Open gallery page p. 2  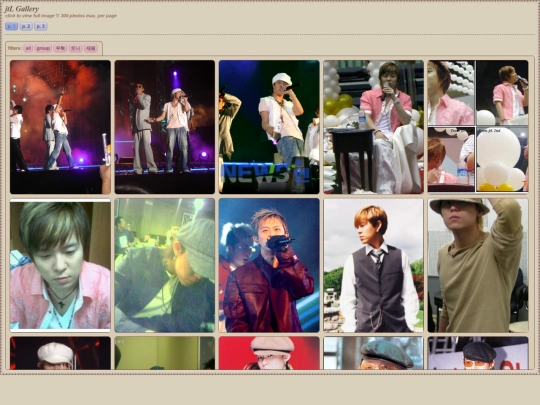click(x=26, y=27)
